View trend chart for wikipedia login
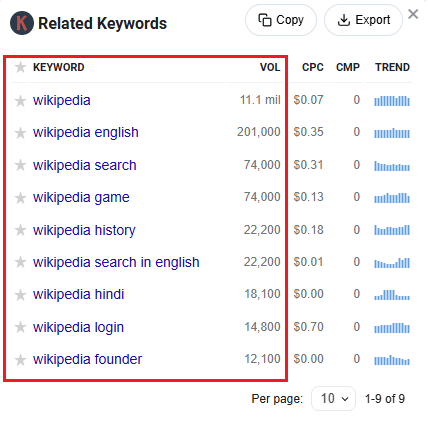The width and height of the screenshot is (428, 424). [x=392, y=327]
